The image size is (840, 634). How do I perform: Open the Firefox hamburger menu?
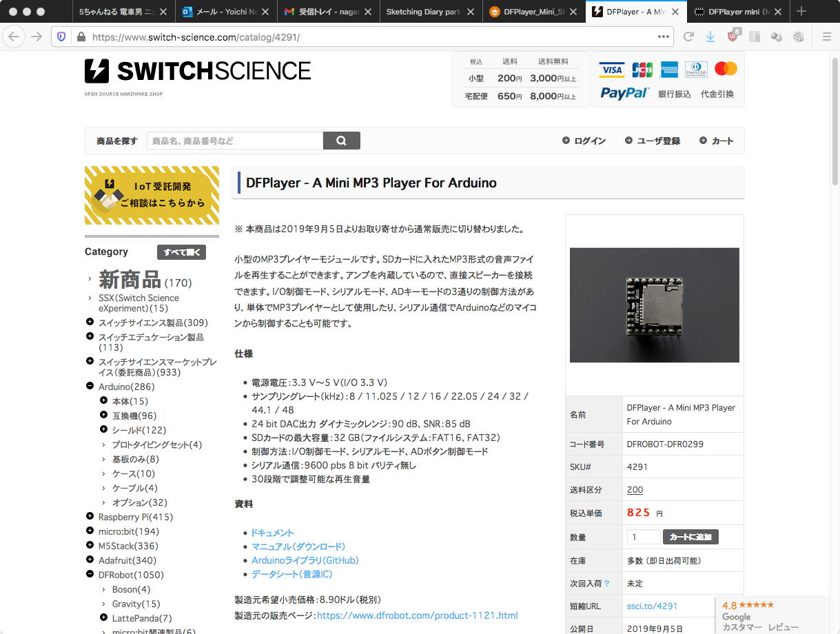pos(827,37)
